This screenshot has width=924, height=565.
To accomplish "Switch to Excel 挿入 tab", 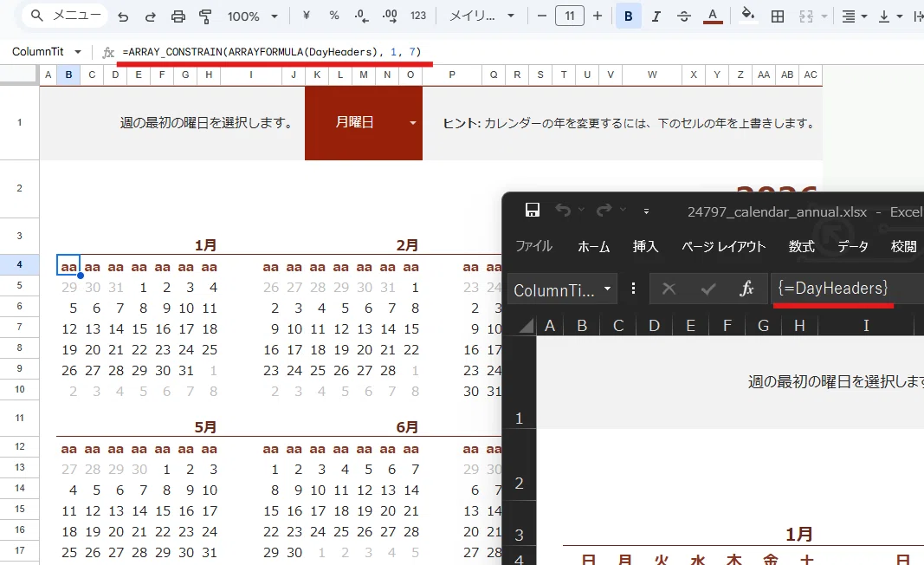I will click(645, 246).
